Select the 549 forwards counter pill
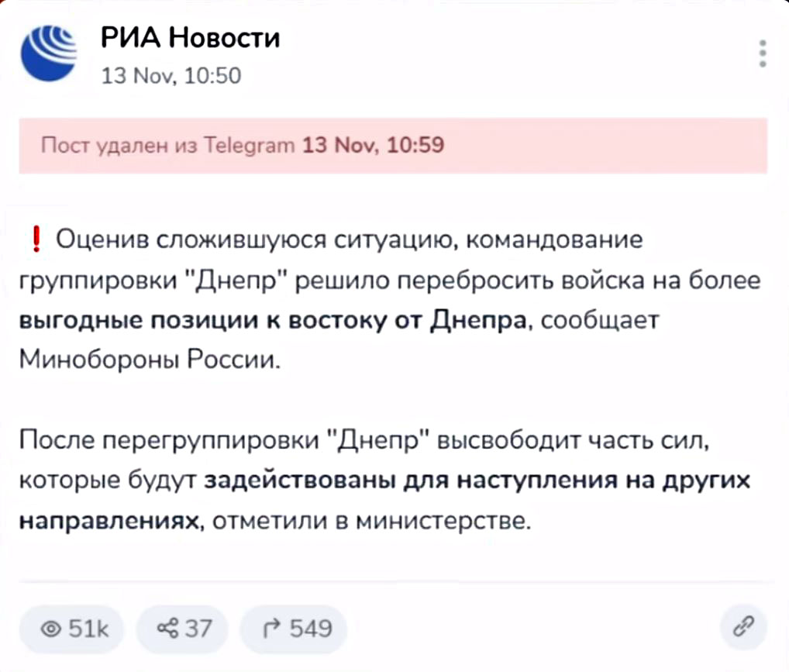789x672 pixels. click(295, 629)
